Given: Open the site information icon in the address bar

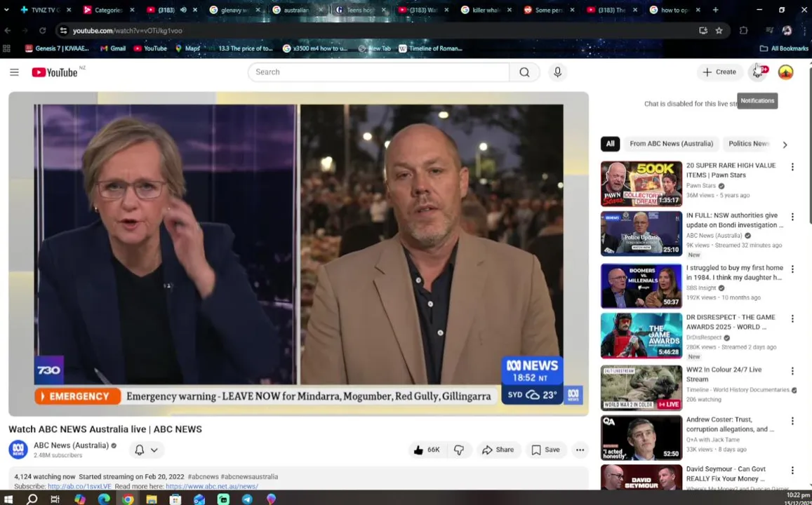Looking at the screenshot, I should click(x=63, y=31).
